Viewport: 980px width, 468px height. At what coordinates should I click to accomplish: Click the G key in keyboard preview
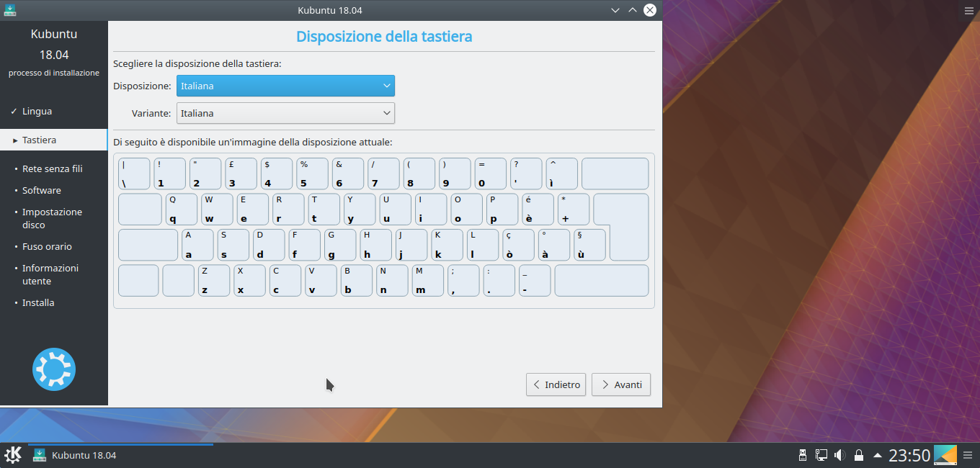[340, 245]
